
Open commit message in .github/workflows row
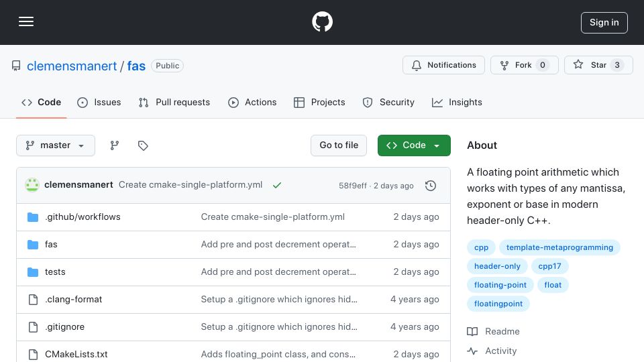coord(273,217)
